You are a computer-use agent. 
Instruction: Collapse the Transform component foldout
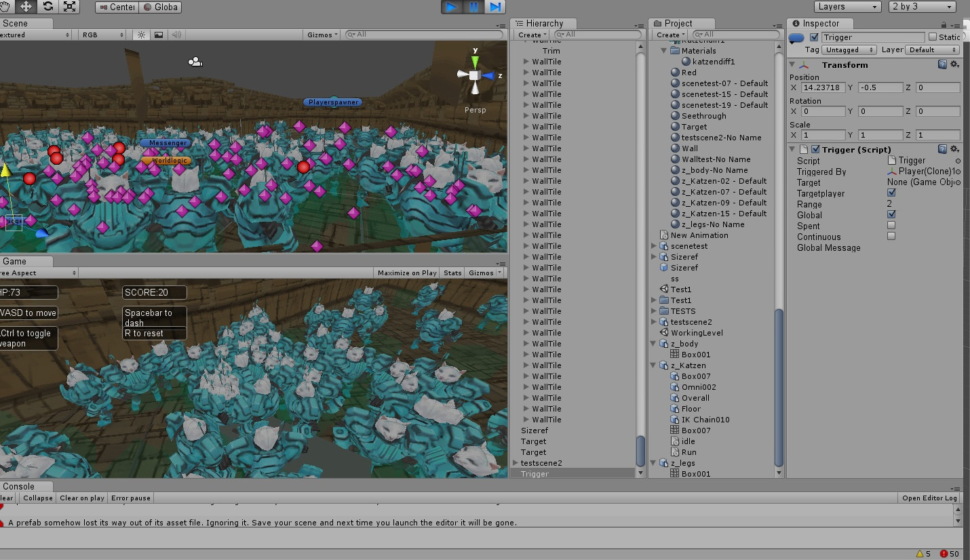click(x=794, y=64)
